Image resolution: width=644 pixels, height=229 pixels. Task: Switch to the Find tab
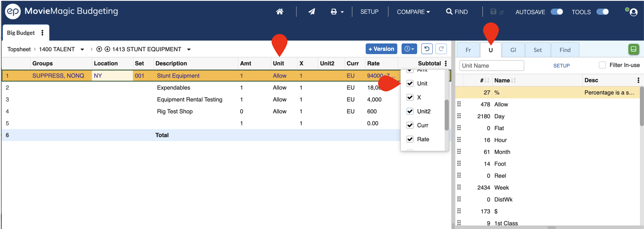click(565, 50)
